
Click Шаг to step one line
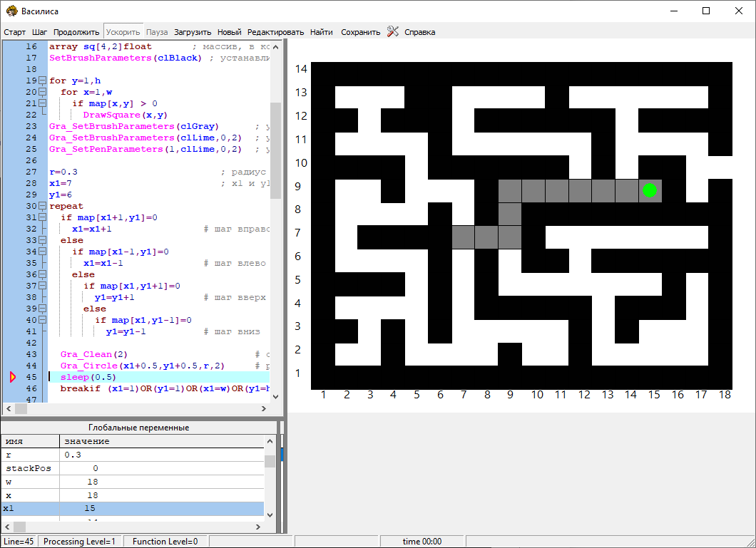tap(40, 32)
